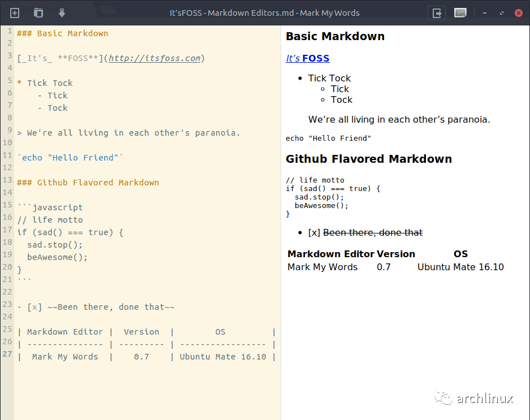530x420 pixels.
Task: Click 'Version' column header in preview table
Action: pos(396,254)
